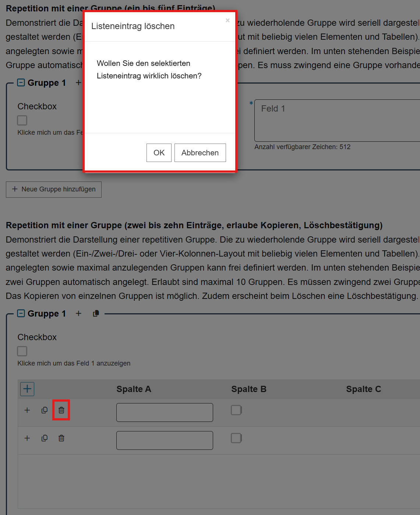Toggle the Checkbox above the Feld 1 hint in upper group
The height and width of the screenshot is (515, 420).
tap(22, 120)
